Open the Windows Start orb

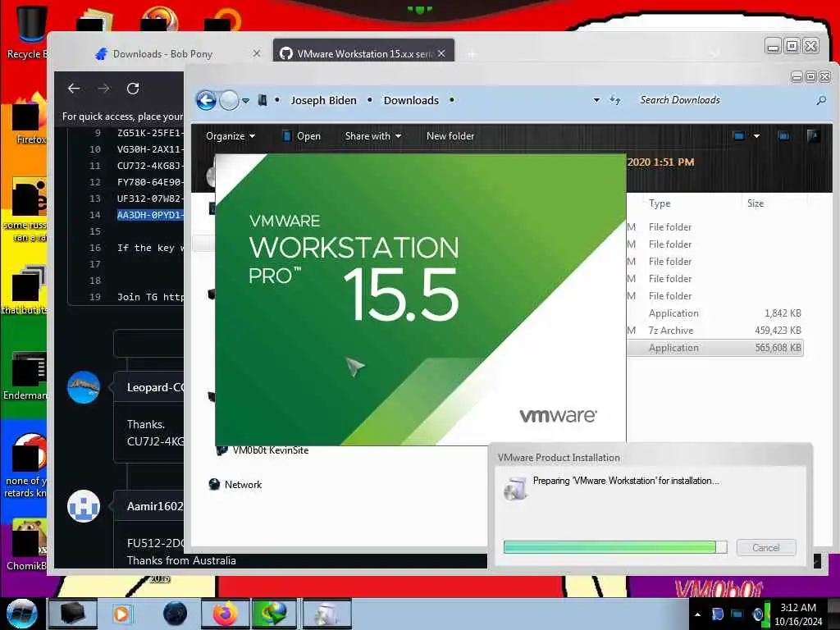pos(21,614)
